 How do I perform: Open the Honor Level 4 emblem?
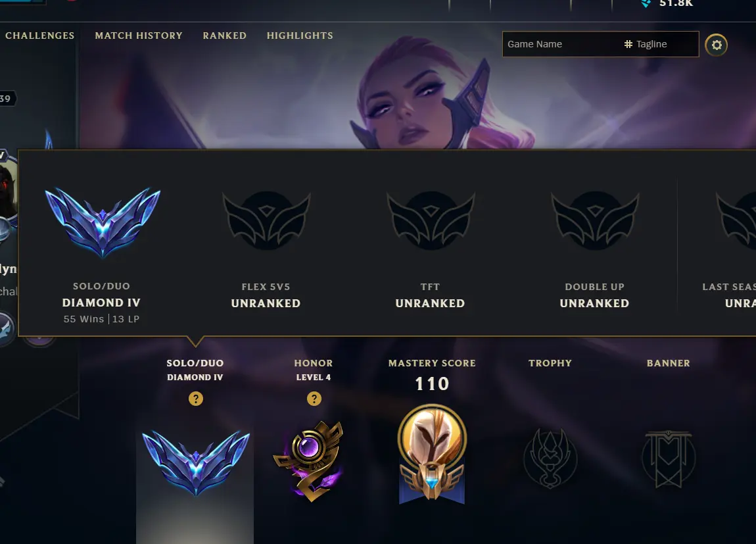pyautogui.click(x=310, y=460)
